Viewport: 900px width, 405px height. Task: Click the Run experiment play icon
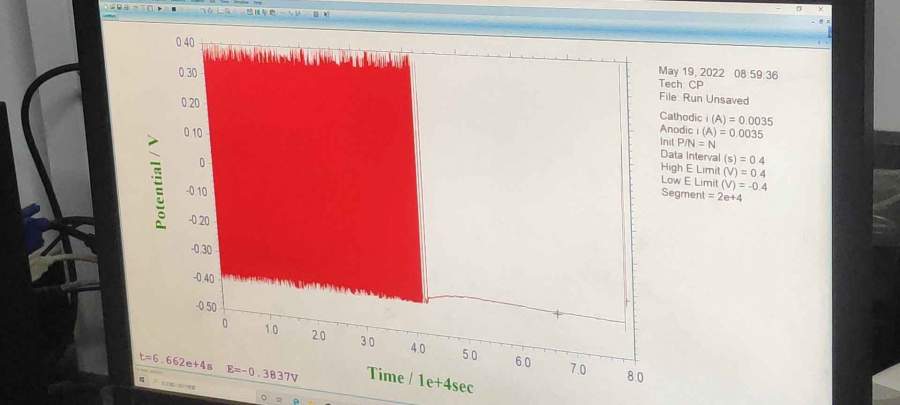point(160,9)
